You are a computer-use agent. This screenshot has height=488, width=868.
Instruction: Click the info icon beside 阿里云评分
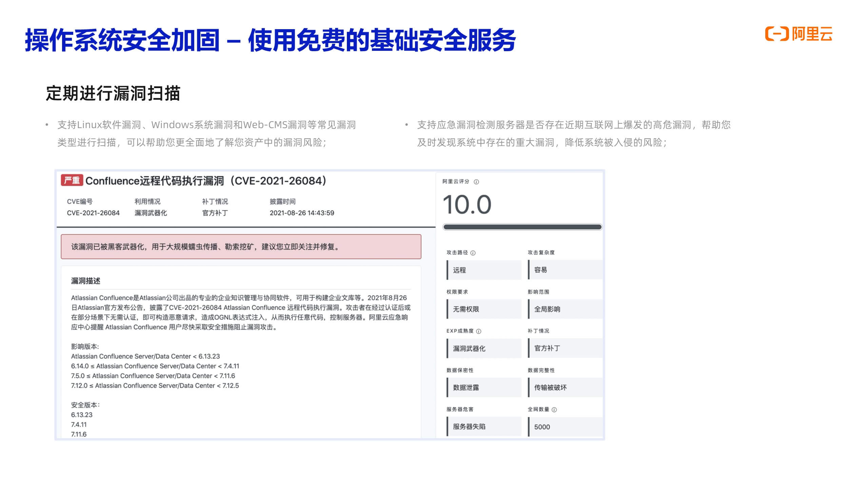coord(476,182)
